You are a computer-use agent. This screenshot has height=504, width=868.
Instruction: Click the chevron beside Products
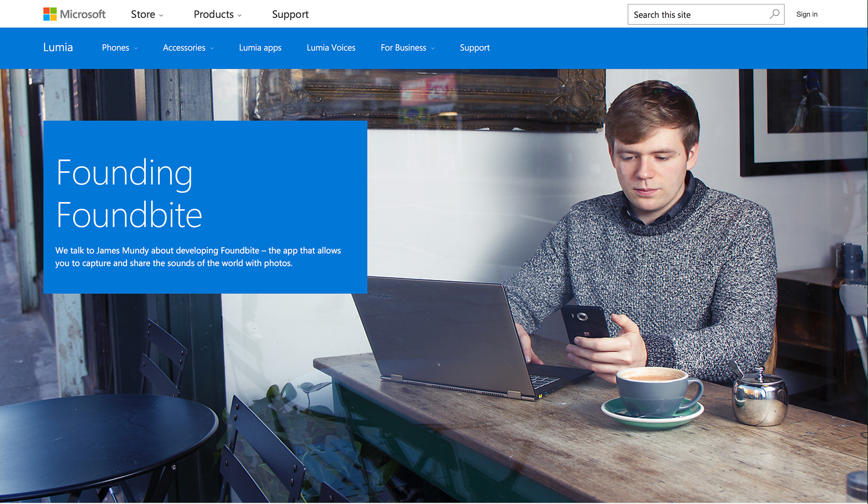tap(240, 16)
